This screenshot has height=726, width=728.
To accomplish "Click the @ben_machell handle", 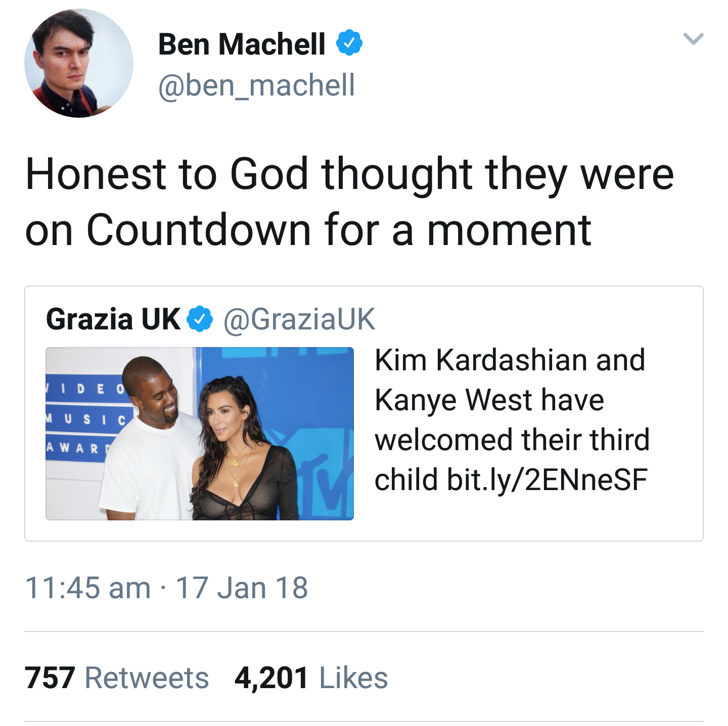I will 256,85.
